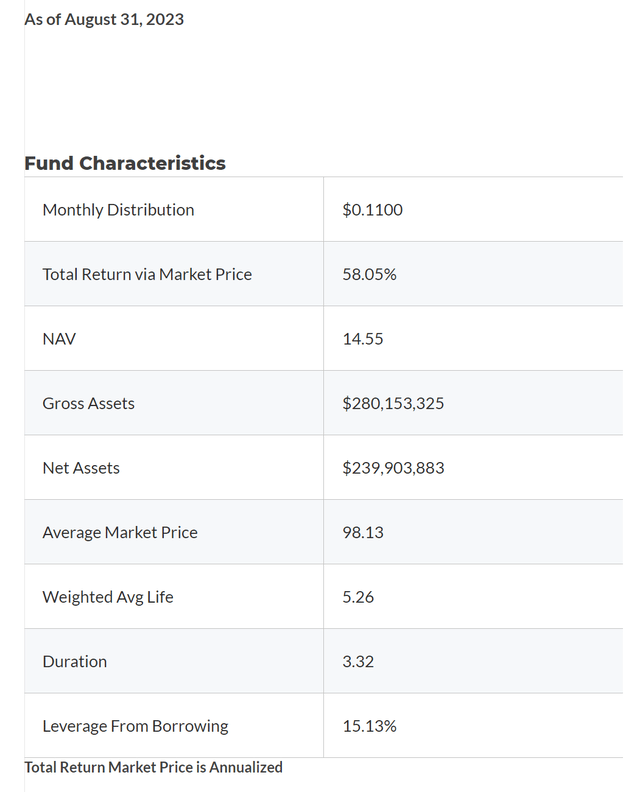The image size is (640, 792).
Task: Select the $280,153,325 gross assets value
Action: coord(393,404)
